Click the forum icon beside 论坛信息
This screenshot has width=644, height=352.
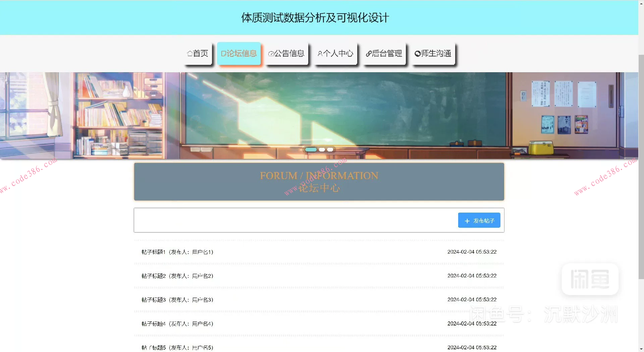click(223, 53)
